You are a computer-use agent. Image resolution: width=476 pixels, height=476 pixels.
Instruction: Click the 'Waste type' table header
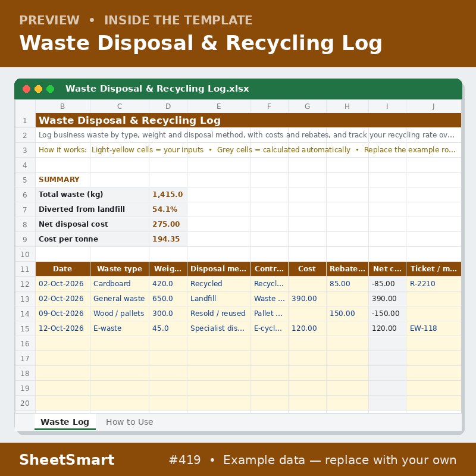[x=120, y=269]
